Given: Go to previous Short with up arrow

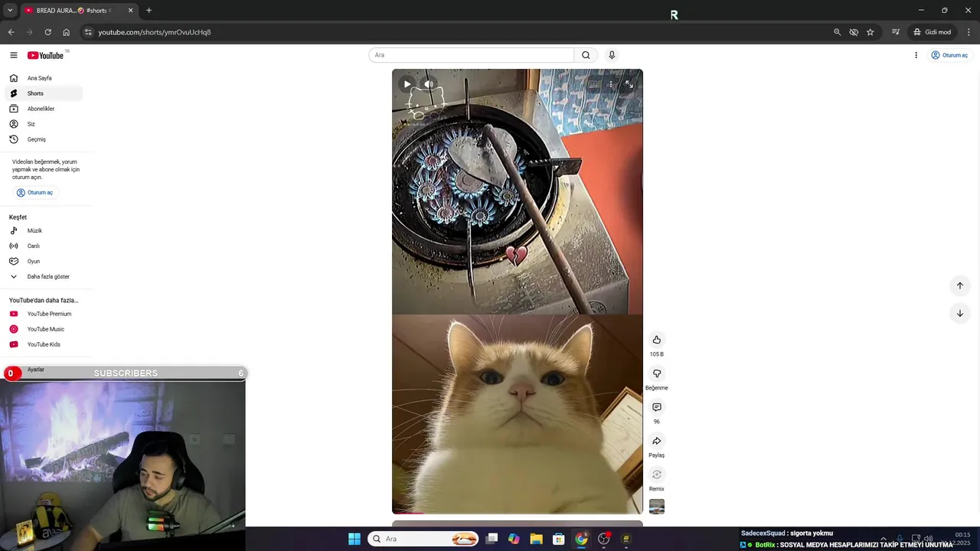Looking at the screenshot, I should click(x=959, y=285).
